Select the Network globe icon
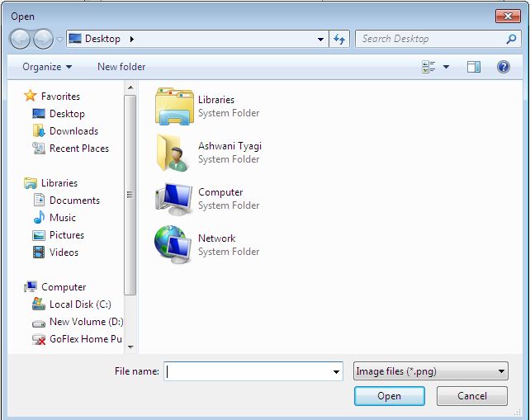Image resolution: width=530 pixels, height=420 pixels. 173,244
